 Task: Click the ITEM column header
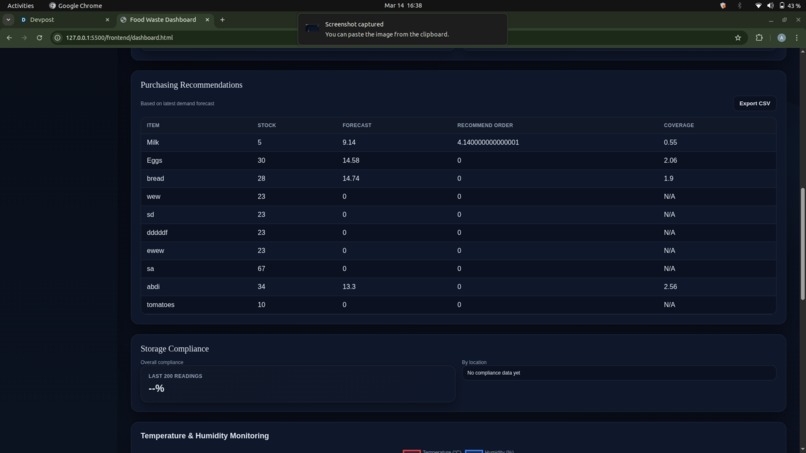(153, 125)
